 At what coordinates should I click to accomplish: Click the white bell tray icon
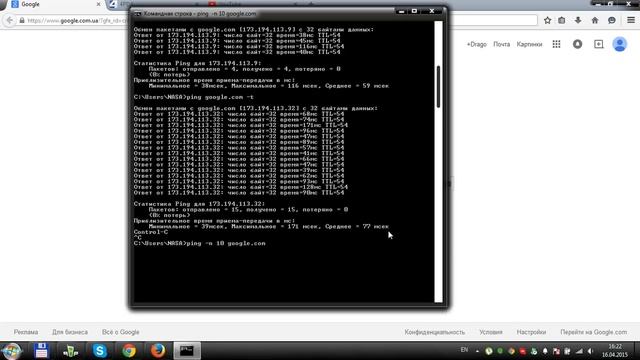[545, 351]
